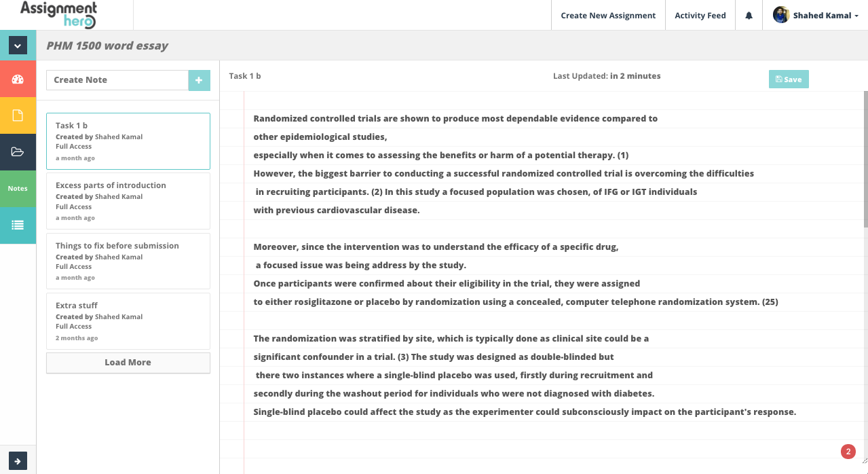Click the arrow icon at sidebar bottom
This screenshot has width=868, height=474.
pos(18,460)
